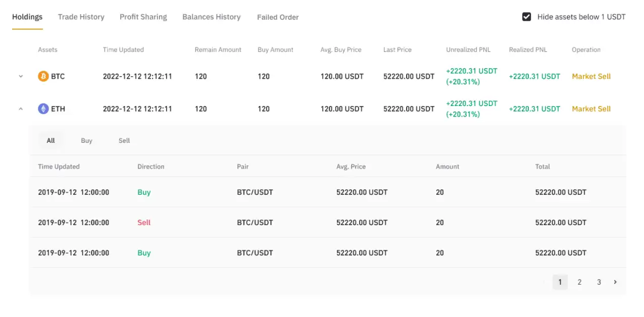Viewport: 644px width, 317px height.
Task: Click the Ethereum coin icon
Action: 43,109
